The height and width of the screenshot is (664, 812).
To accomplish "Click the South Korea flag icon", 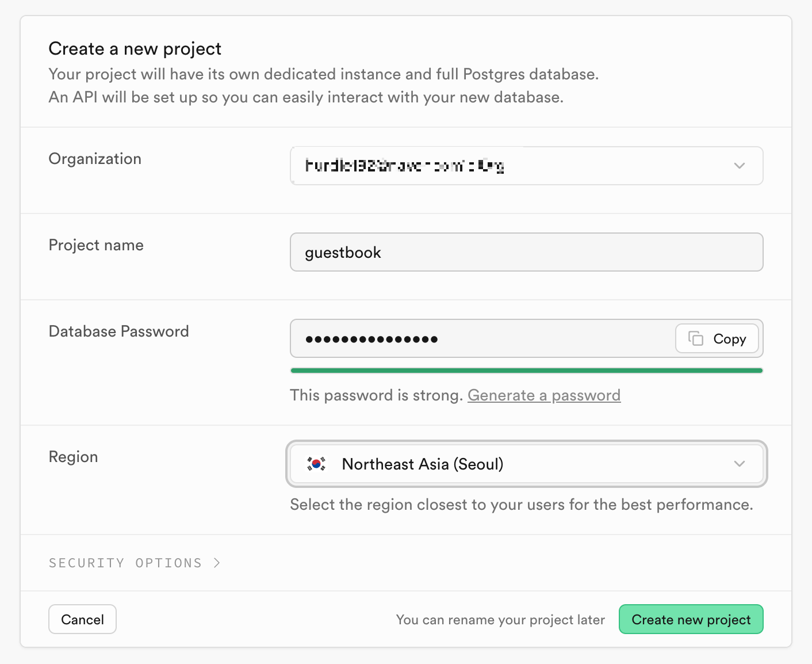I will 316,464.
